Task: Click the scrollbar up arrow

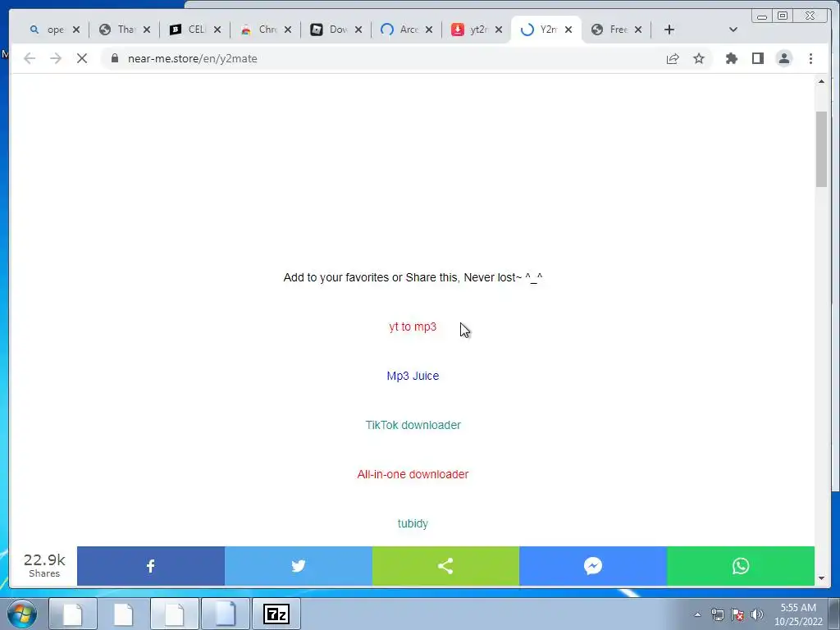Action: pos(821,81)
